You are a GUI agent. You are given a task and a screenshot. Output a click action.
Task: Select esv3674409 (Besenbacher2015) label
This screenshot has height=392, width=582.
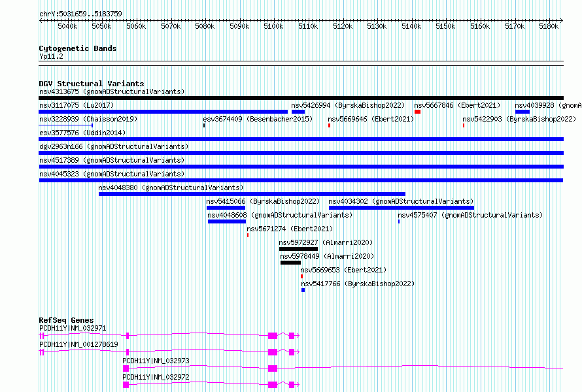point(258,119)
